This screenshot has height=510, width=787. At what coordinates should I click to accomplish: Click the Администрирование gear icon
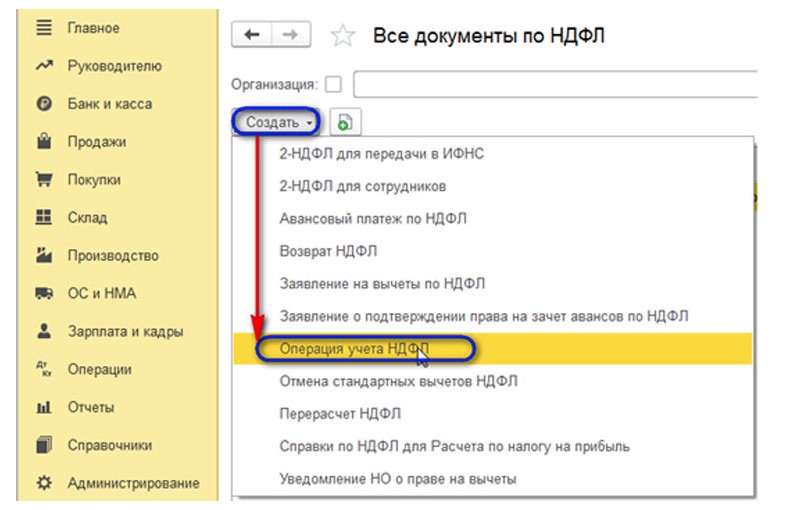click(43, 484)
